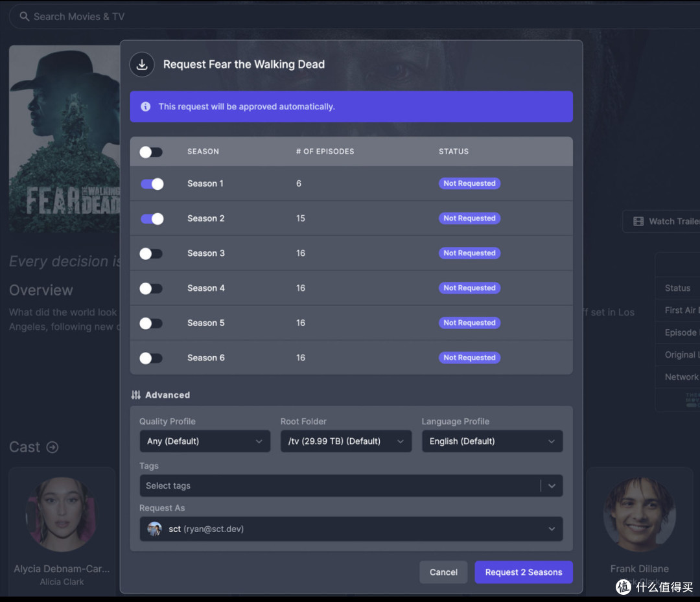
Task: Click the download icon in the request header
Action: pos(142,65)
